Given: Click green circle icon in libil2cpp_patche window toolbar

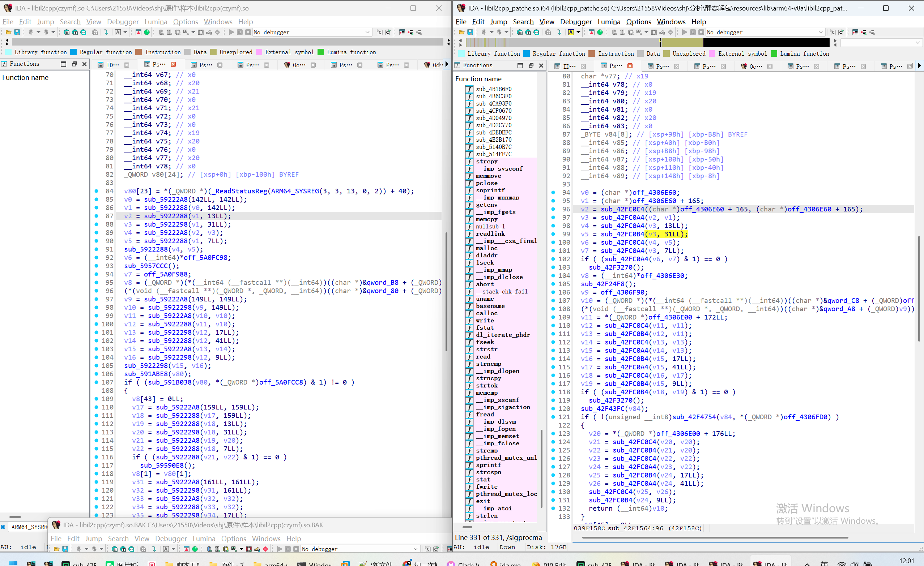Looking at the screenshot, I should tap(600, 32).
